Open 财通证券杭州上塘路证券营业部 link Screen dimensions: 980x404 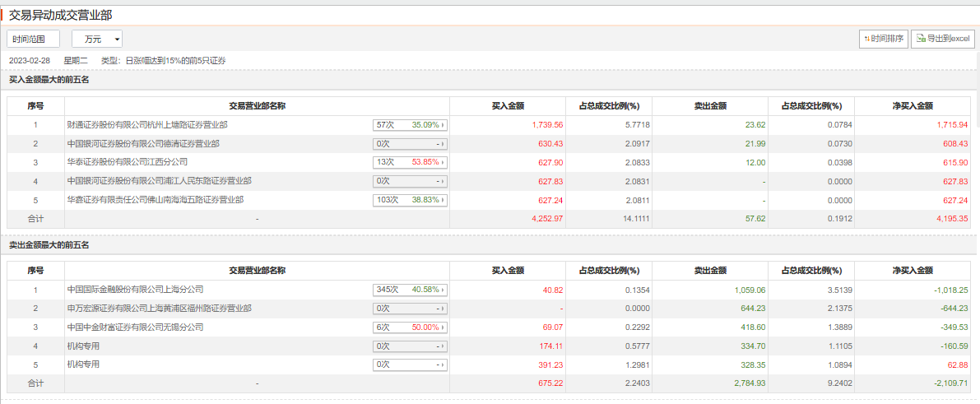tap(146, 124)
